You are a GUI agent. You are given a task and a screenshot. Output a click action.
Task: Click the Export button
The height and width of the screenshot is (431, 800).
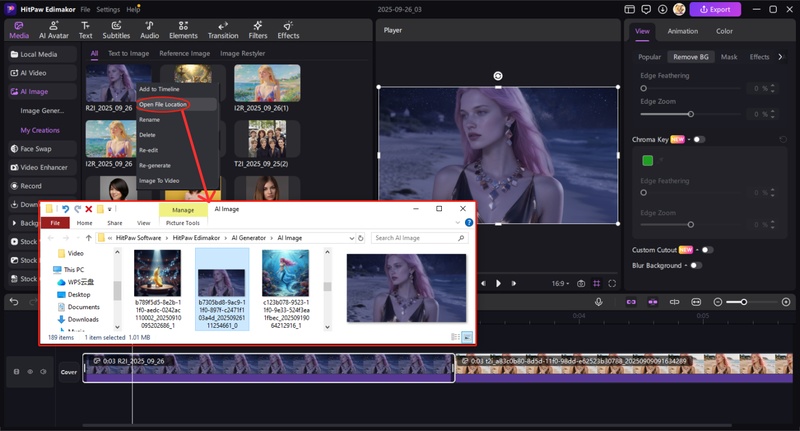click(715, 9)
